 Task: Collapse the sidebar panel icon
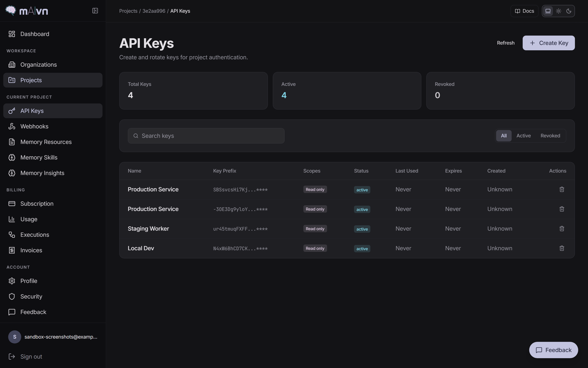[95, 11]
